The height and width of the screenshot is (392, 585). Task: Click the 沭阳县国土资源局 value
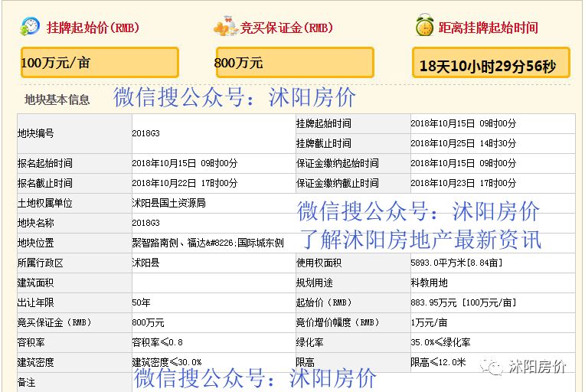click(x=168, y=203)
